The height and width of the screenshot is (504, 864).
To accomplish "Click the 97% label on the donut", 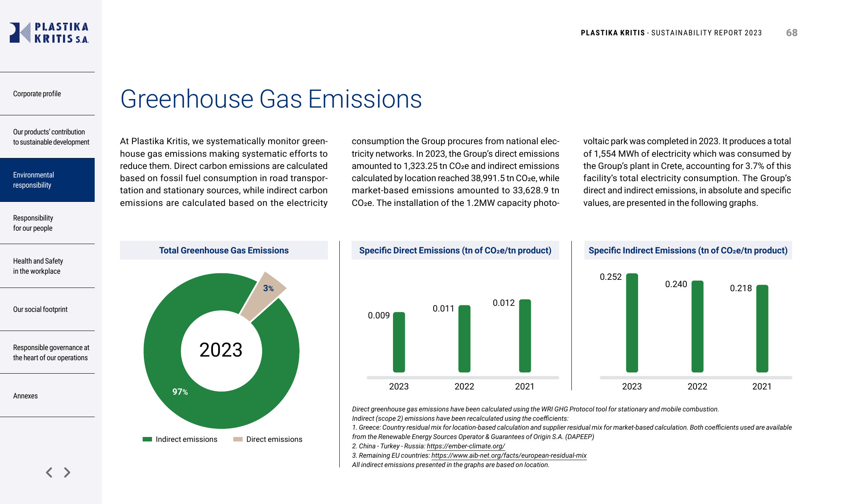I will point(180,392).
